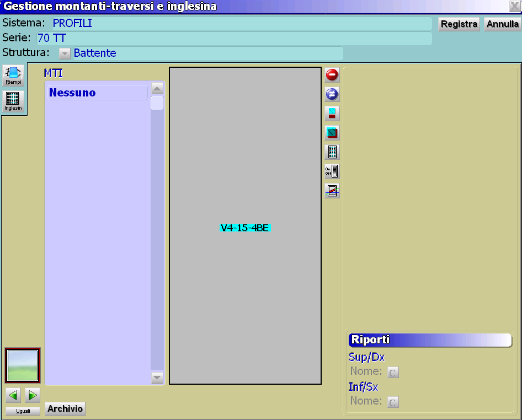Go to previous with green left arrow

coord(13,395)
